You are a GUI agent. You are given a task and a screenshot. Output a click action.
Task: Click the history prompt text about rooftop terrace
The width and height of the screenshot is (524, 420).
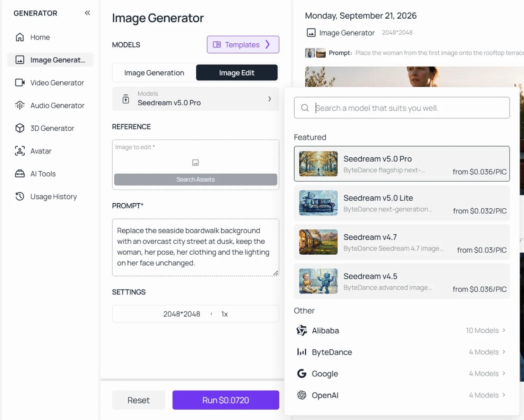(x=439, y=53)
